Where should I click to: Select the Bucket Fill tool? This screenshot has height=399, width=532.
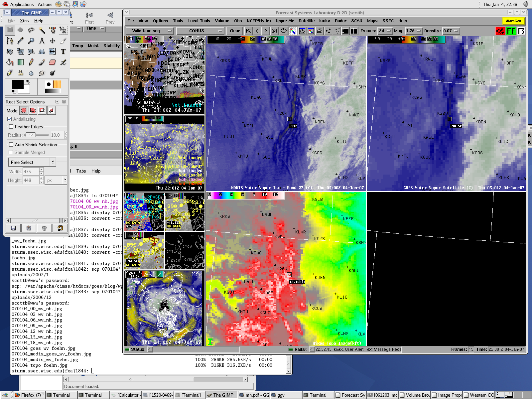[10, 62]
